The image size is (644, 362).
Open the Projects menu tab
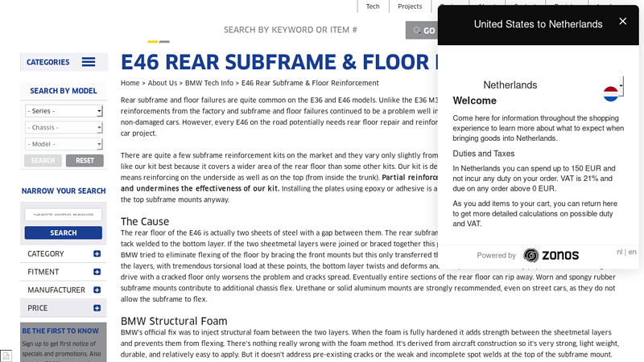coord(410,6)
